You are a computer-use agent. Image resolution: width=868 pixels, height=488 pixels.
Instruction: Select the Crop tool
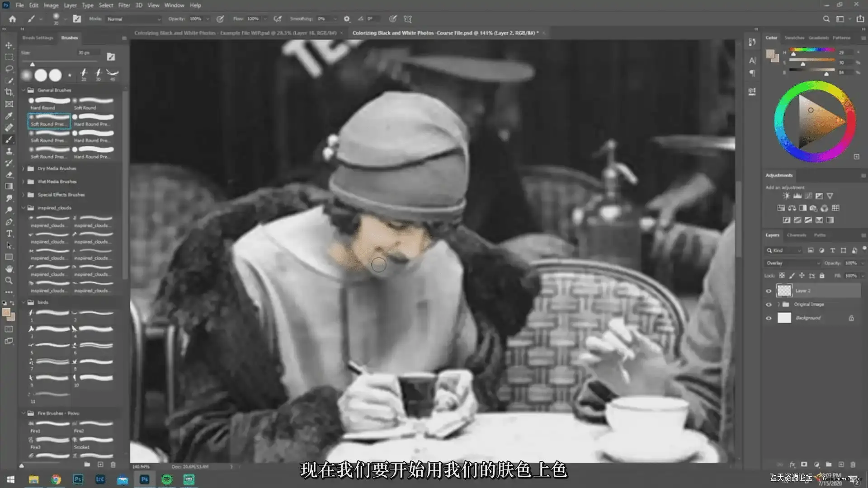click(9, 92)
